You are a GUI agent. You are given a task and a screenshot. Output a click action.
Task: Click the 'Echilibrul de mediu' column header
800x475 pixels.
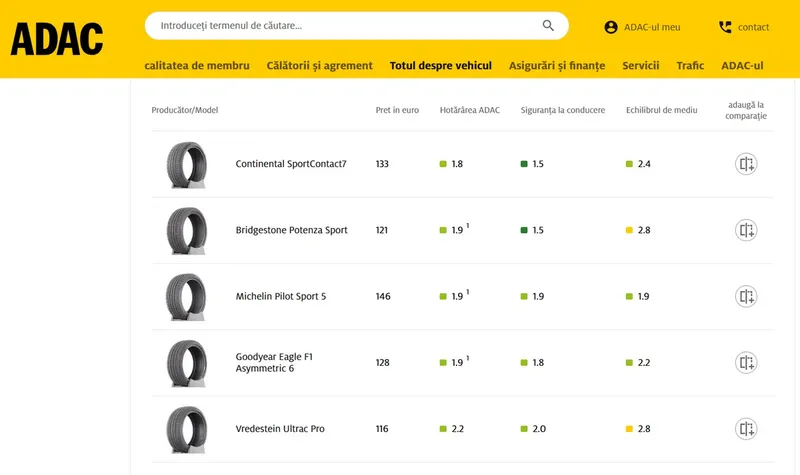pyautogui.click(x=662, y=110)
